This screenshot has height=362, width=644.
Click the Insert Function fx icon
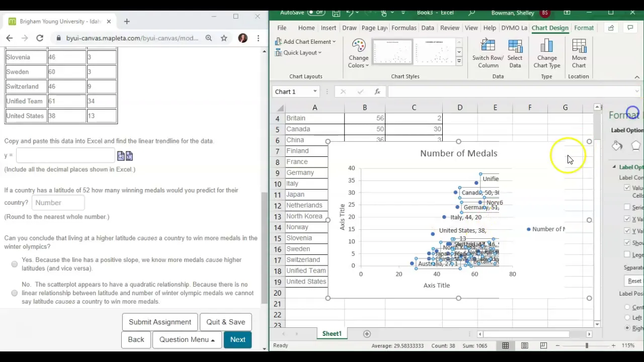pyautogui.click(x=377, y=92)
